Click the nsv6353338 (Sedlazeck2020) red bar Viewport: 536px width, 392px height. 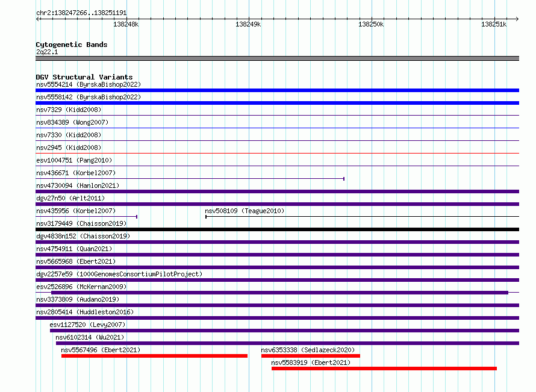pyautogui.click(x=310, y=356)
